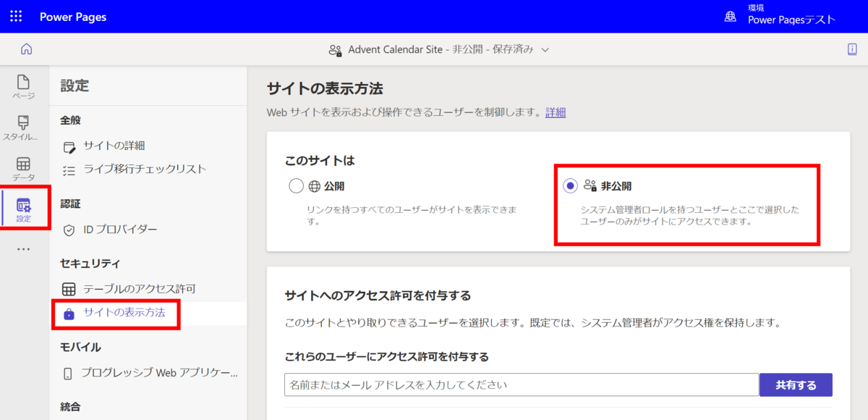Open the ページ workspace
The height and width of the screenshot is (420, 868).
point(24,87)
